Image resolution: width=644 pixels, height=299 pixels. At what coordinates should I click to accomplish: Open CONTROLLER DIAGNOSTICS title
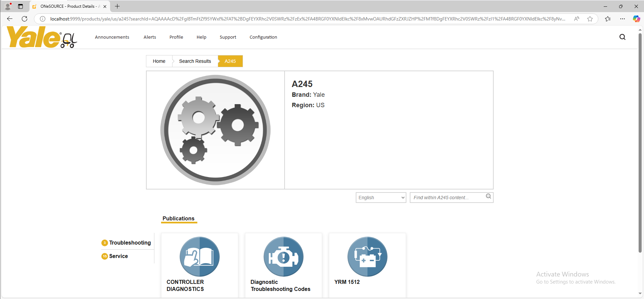[x=185, y=286]
